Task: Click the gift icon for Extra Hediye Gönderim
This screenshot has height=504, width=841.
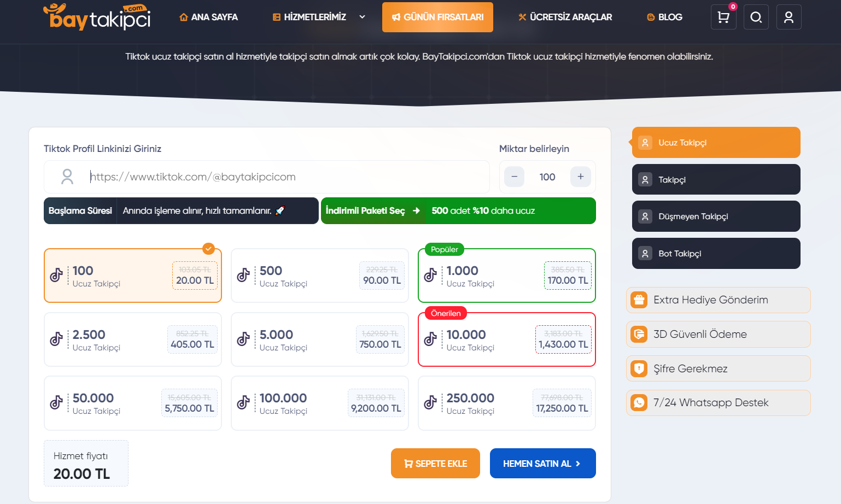Action: coord(639,300)
